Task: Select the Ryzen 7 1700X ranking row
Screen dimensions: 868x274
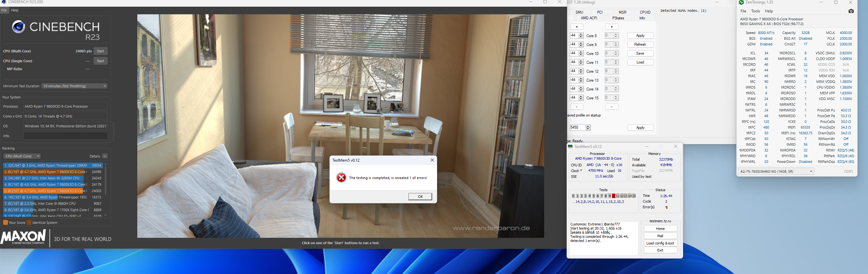Action: [53, 210]
